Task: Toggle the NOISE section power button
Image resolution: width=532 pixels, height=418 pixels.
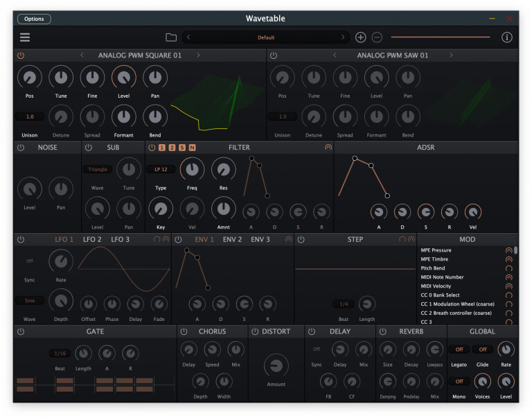Action: [x=21, y=148]
